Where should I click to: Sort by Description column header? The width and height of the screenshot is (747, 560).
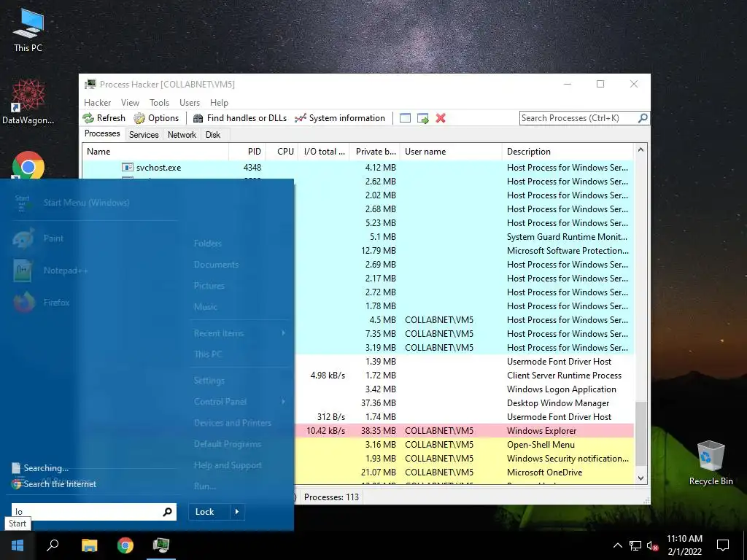point(568,152)
